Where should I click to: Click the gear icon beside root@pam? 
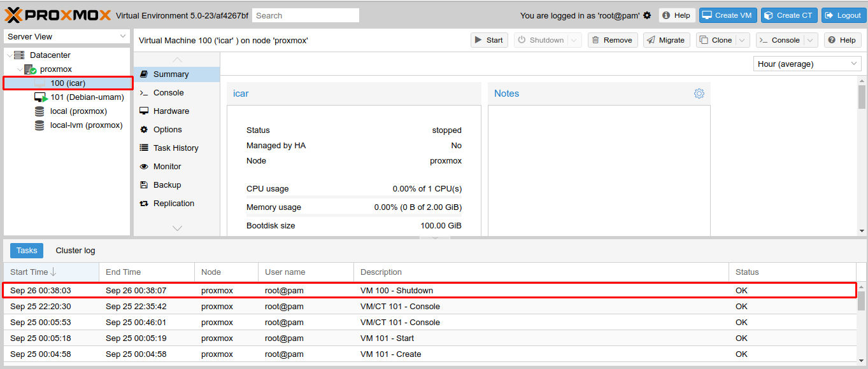[647, 15]
